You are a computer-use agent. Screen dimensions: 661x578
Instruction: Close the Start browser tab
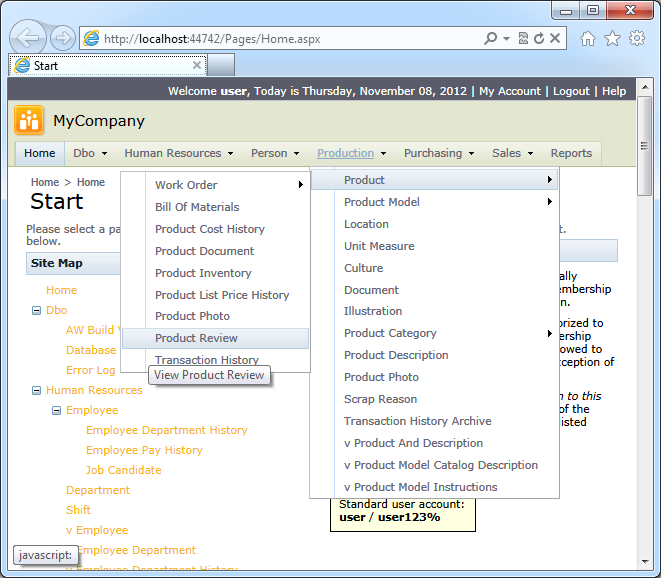pyautogui.click(x=197, y=65)
